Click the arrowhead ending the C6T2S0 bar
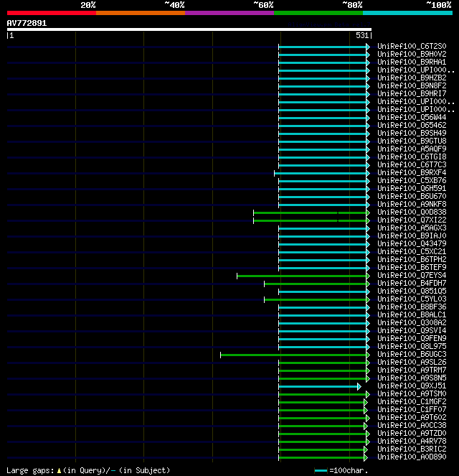Image resolution: width=459 pixels, height=476 pixels. click(x=368, y=47)
